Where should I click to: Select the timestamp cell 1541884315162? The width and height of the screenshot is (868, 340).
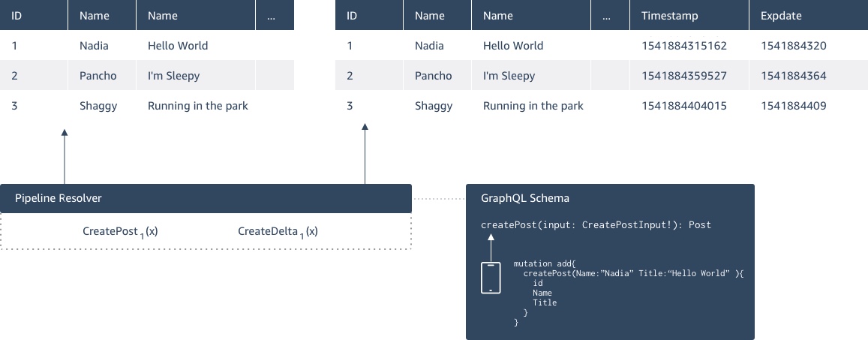(684, 46)
